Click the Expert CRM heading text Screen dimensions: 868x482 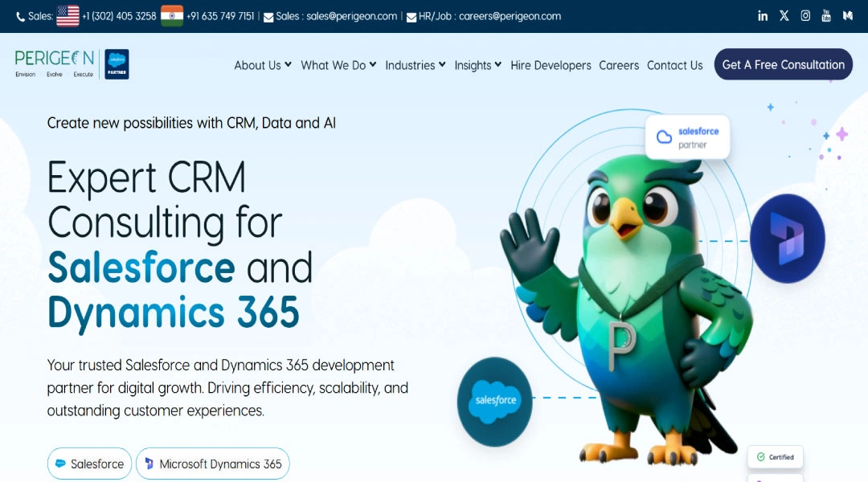coord(147,178)
